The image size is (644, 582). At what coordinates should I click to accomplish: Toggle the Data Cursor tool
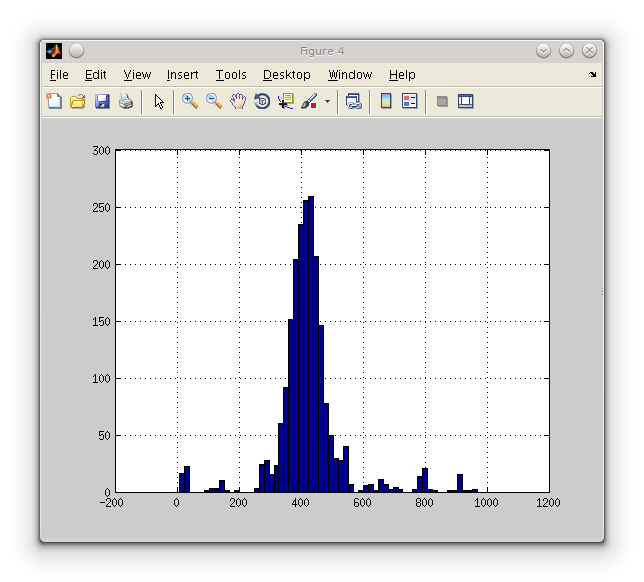coord(286,101)
